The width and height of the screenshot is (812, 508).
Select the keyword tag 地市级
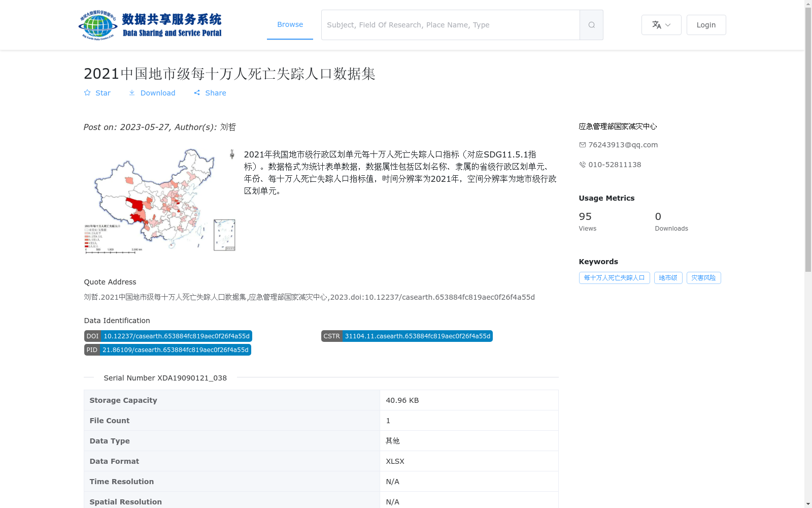point(668,278)
